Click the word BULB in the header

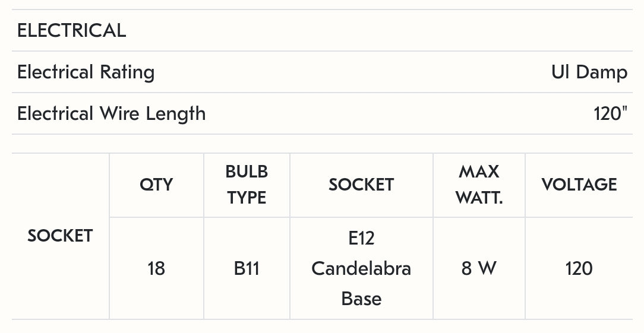[x=247, y=172]
